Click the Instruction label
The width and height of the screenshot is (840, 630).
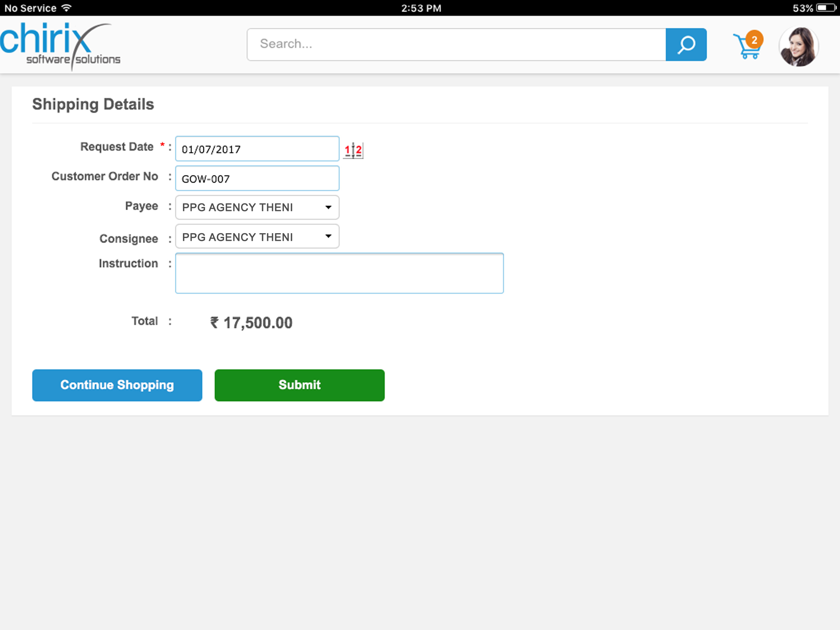coord(128,263)
